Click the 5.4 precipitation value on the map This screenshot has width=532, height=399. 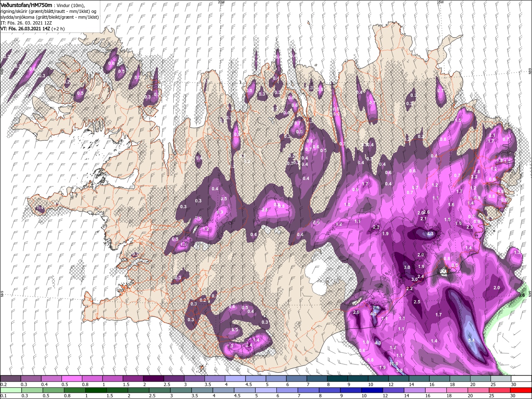pyautogui.click(x=471, y=340)
